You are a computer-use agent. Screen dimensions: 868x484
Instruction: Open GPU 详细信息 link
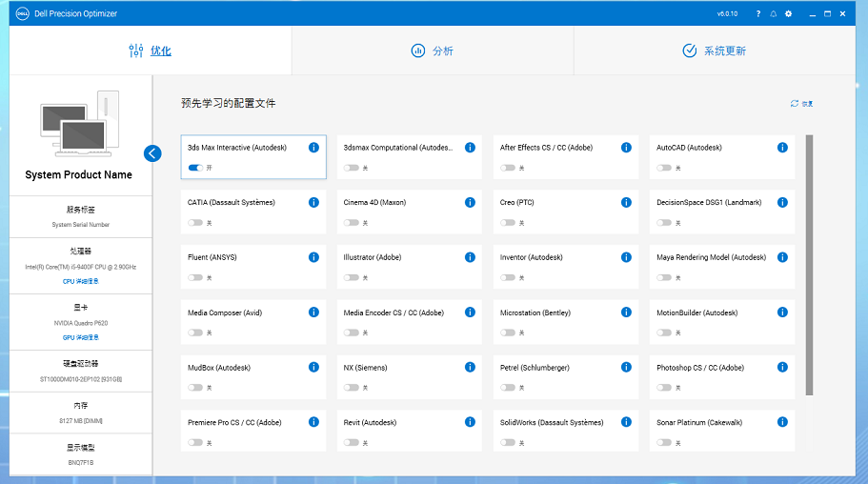(81, 337)
